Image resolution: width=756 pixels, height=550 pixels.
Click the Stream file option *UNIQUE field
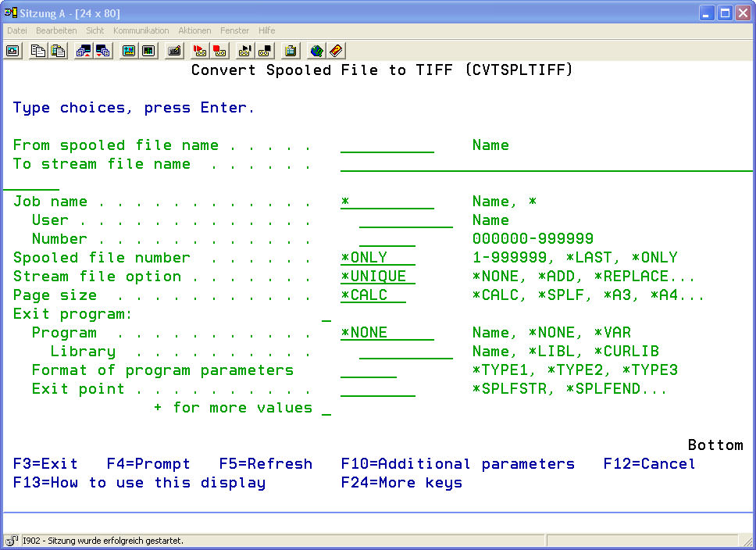click(x=377, y=277)
